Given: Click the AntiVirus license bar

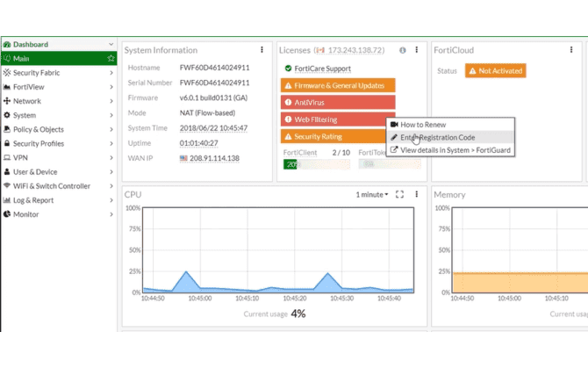Looking at the screenshot, I should [x=338, y=102].
